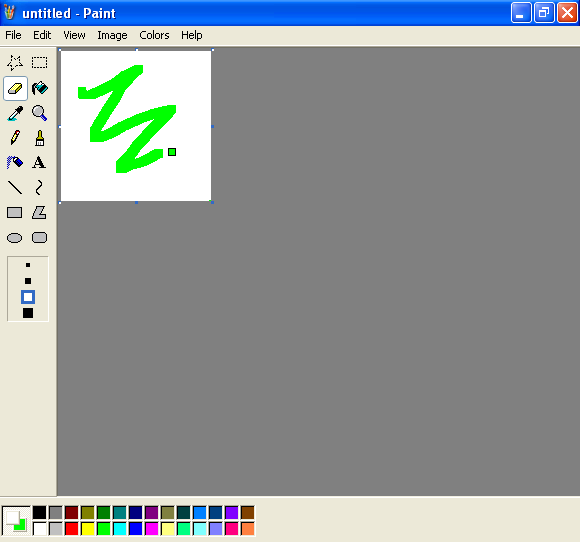Select the rectangular Select tool
This screenshot has width=580, height=542.
39,63
